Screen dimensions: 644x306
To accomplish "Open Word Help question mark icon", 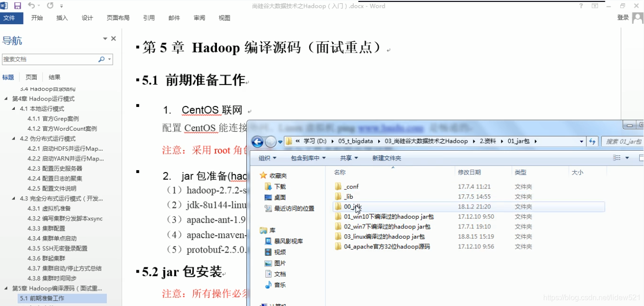I will (581, 6).
